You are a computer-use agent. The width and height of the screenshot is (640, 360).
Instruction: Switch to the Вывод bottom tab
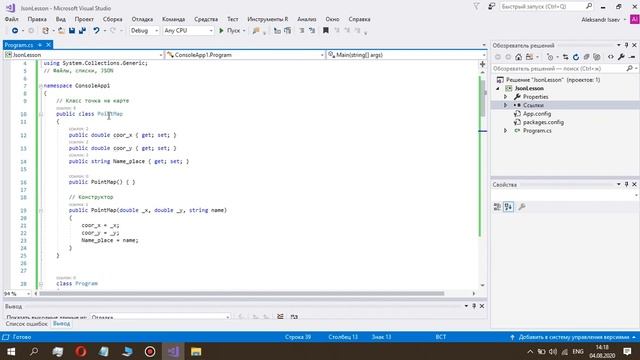(62, 324)
